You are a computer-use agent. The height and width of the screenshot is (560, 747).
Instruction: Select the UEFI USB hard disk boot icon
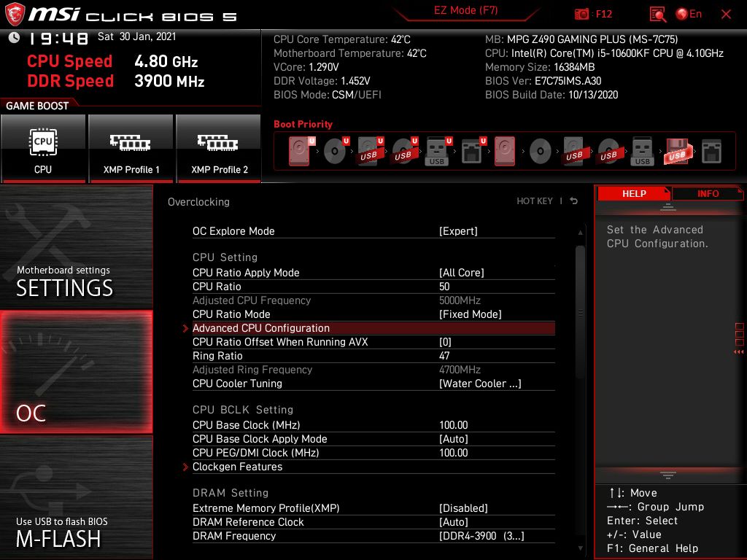[x=370, y=151]
